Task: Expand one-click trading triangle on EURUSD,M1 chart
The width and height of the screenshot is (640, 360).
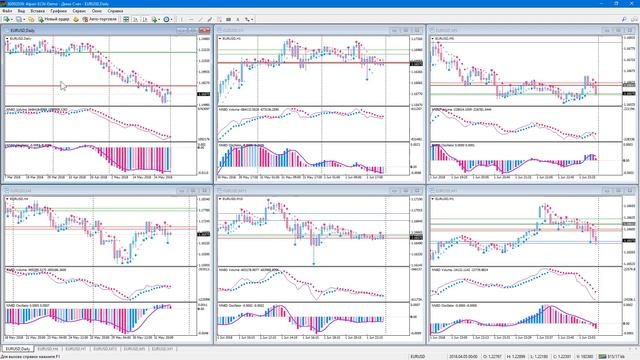Action: tap(433, 199)
